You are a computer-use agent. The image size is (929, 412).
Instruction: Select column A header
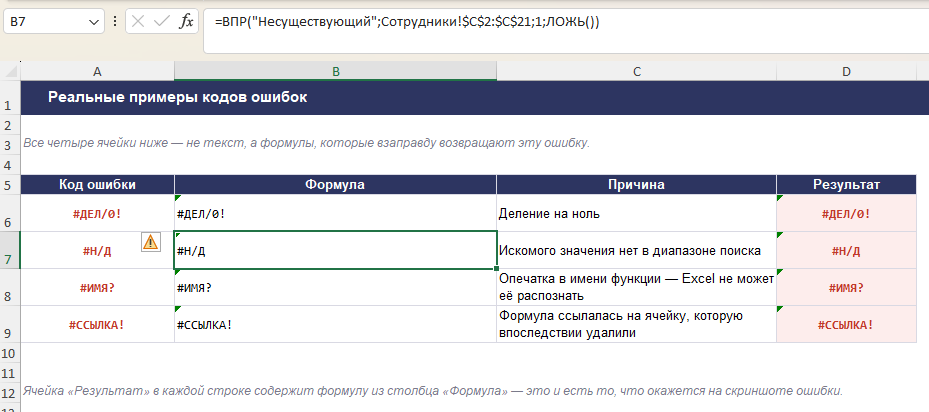(98, 71)
